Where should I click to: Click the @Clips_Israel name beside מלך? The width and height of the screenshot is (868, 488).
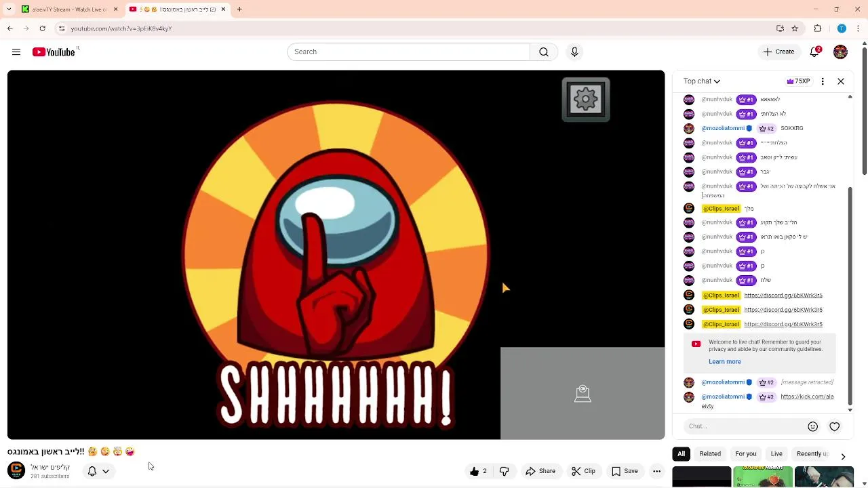(721, 209)
